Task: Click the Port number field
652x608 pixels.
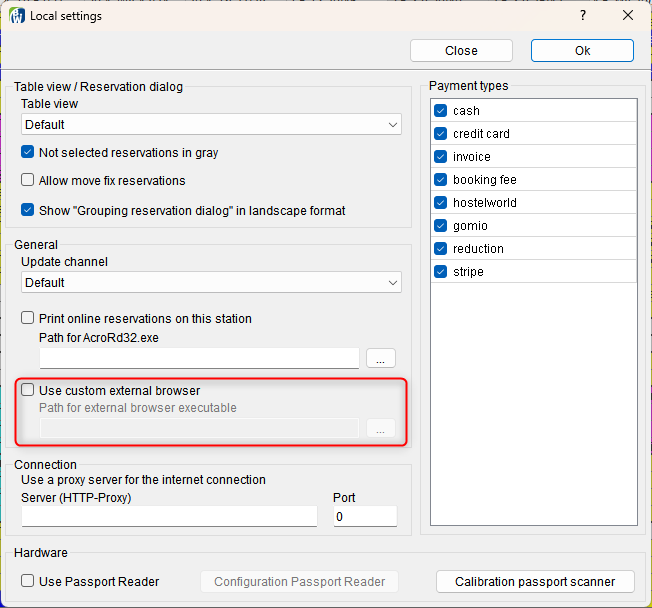Action: [364, 517]
